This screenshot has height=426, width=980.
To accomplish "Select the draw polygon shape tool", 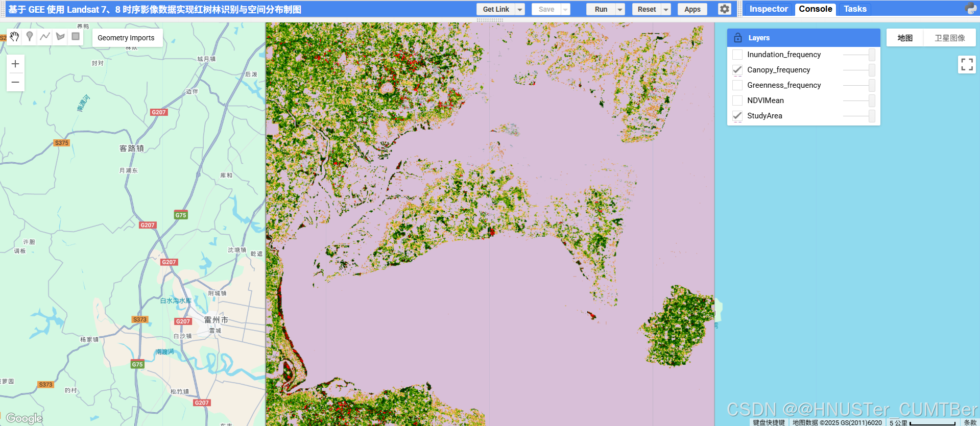I will pos(60,36).
